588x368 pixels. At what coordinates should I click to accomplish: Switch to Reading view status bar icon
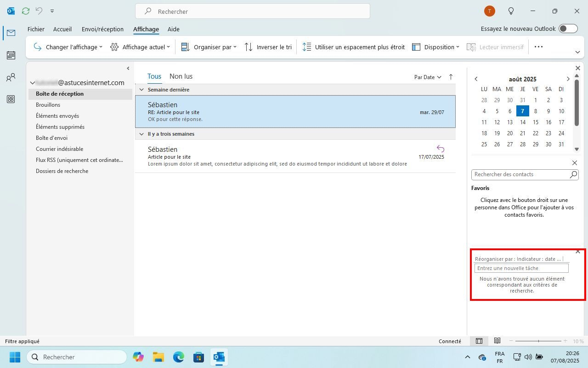[497, 341]
